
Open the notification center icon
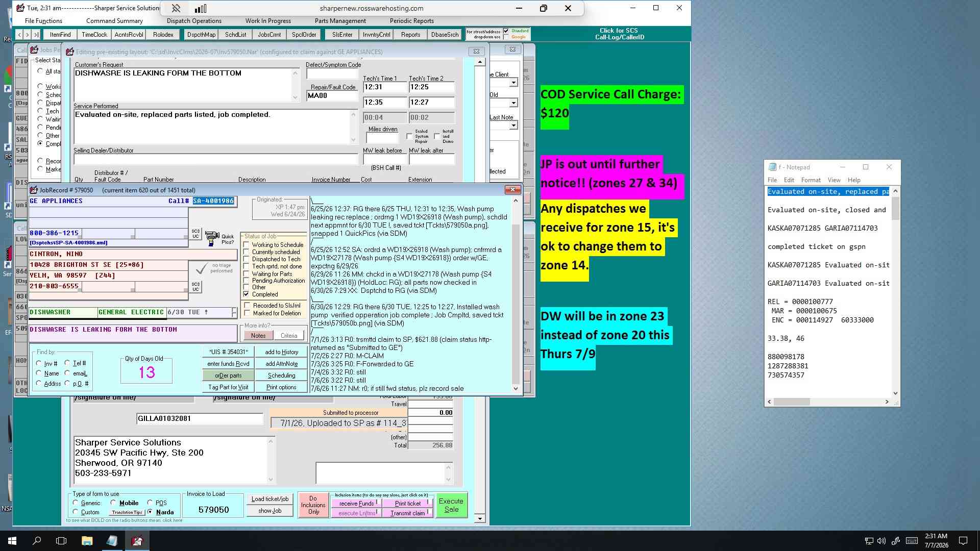click(x=963, y=541)
